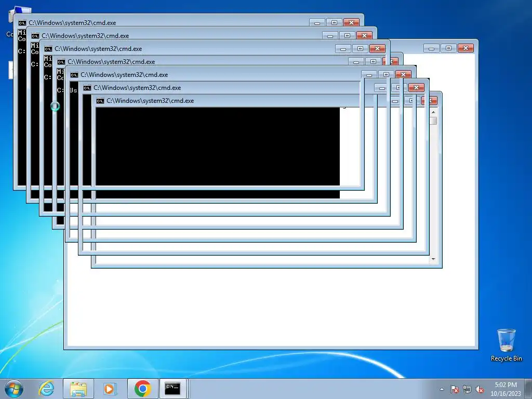This screenshot has height=399, width=532.
Task: Open system menu icon of lowest-right cmd window
Action: [100, 101]
